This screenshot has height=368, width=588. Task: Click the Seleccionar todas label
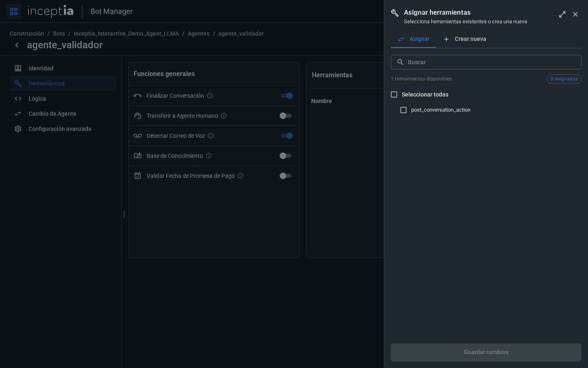point(425,94)
